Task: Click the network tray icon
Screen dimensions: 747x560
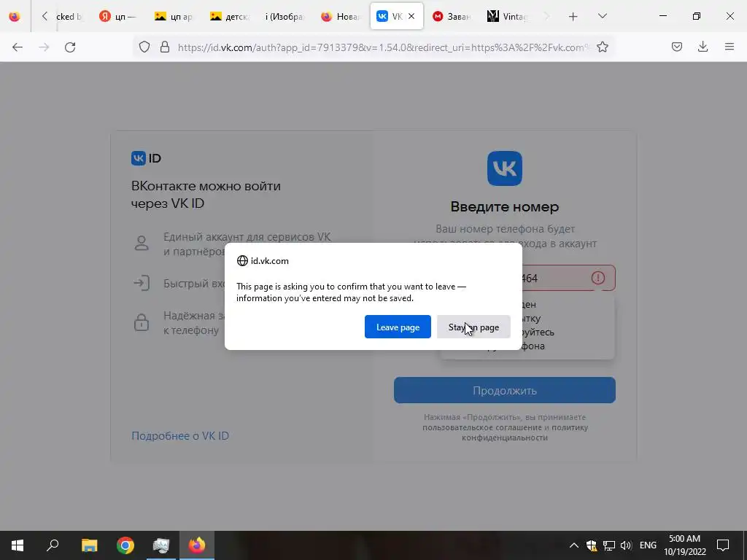Action: pos(609,545)
